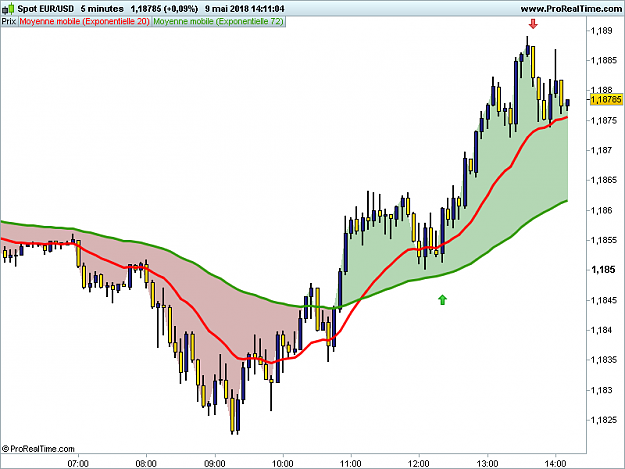The image size is (625, 469).
Task: Click the 1,184 price axis label
Action: pos(601,330)
